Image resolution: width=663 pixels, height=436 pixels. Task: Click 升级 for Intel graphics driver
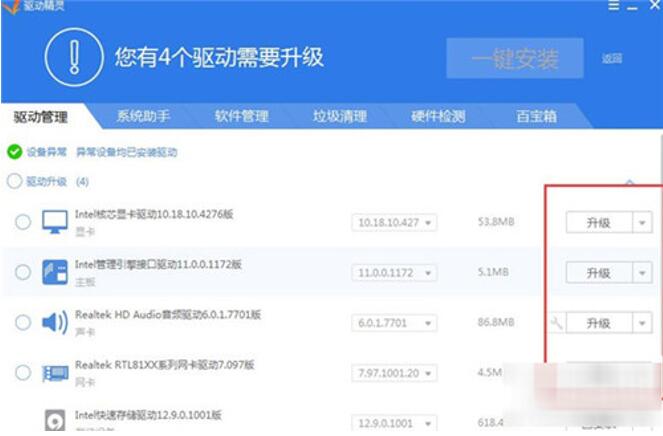[x=599, y=222]
